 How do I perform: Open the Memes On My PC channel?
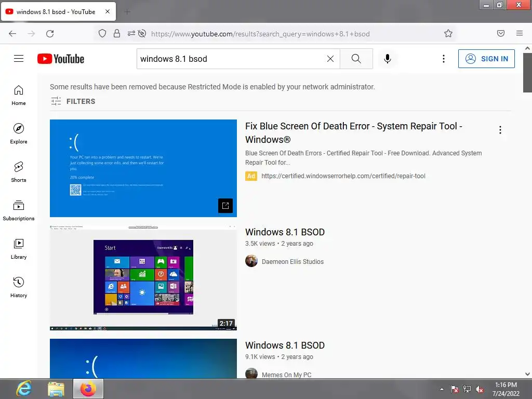click(x=286, y=375)
